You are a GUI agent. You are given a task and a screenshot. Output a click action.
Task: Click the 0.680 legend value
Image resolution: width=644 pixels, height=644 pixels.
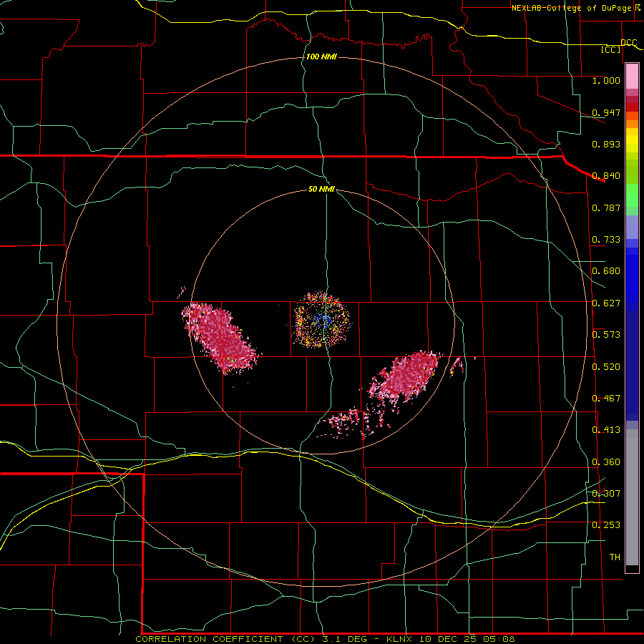[606, 271]
